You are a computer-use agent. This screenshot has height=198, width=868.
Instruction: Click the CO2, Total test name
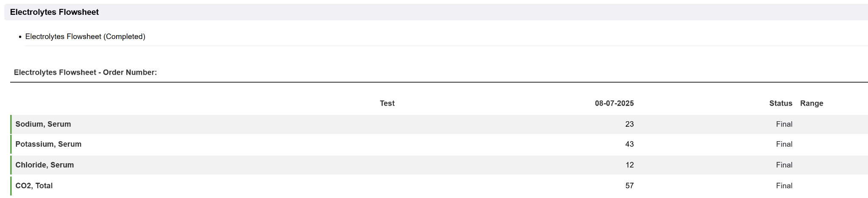coord(34,186)
